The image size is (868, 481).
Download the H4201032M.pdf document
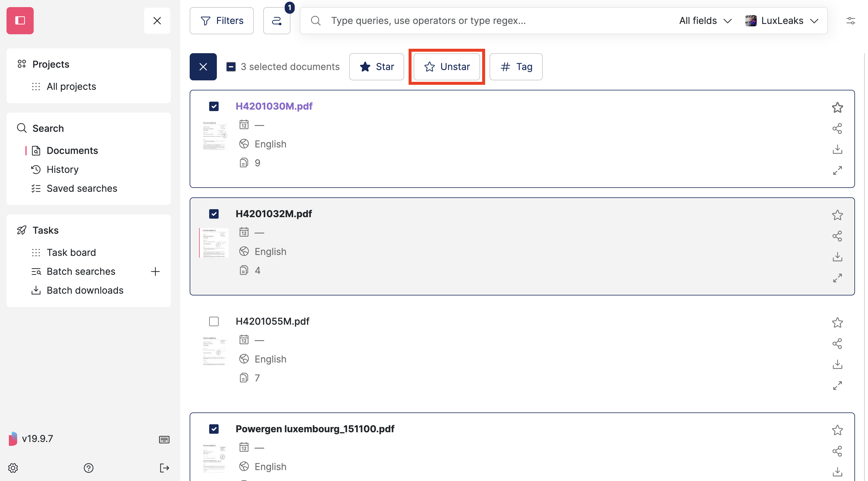pyautogui.click(x=837, y=257)
